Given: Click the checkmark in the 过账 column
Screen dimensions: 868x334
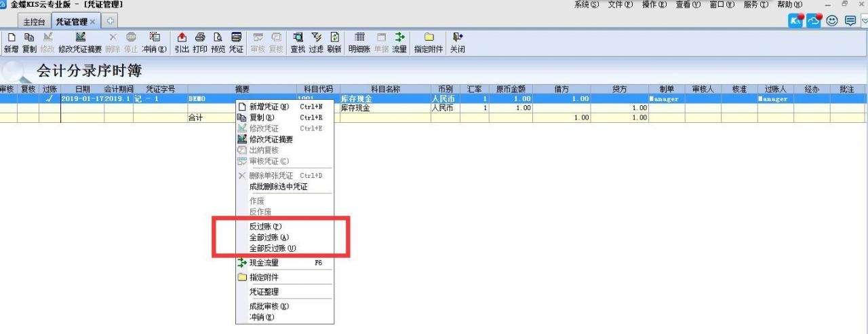Looking at the screenshot, I should coord(50,98).
